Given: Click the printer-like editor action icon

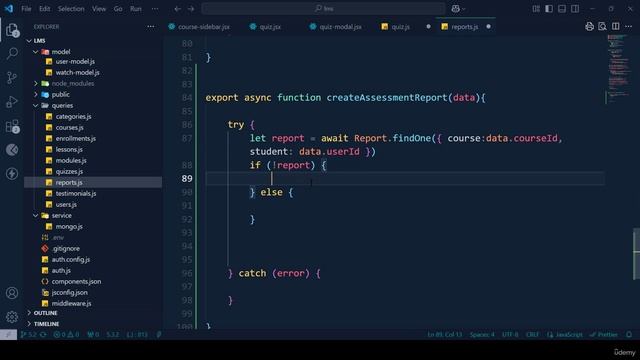Looking at the screenshot, I should [x=589, y=27].
